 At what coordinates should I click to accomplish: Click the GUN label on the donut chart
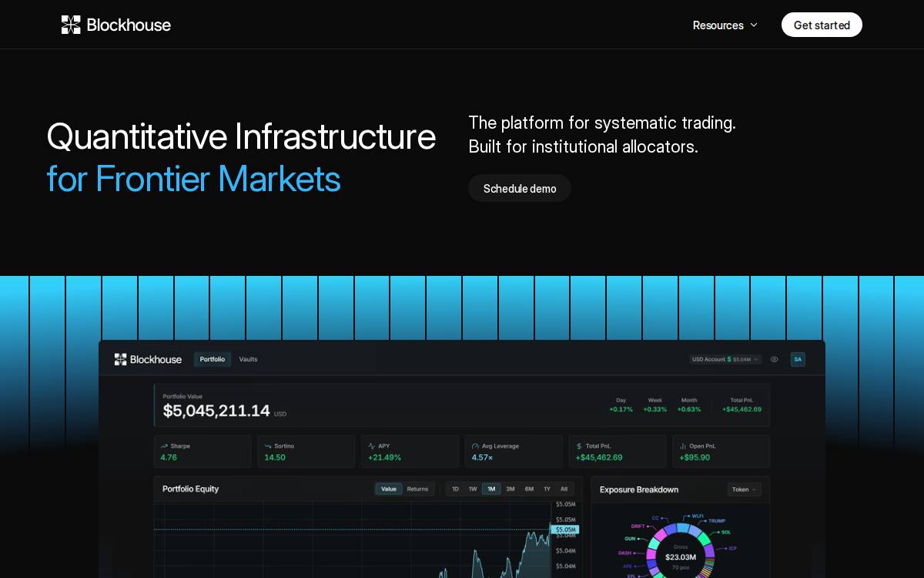pyautogui.click(x=630, y=539)
